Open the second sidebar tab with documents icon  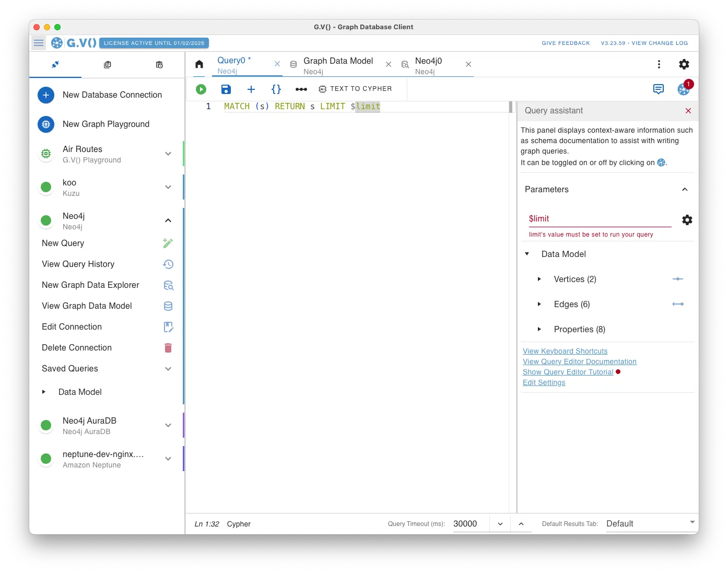(x=107, y=65)
